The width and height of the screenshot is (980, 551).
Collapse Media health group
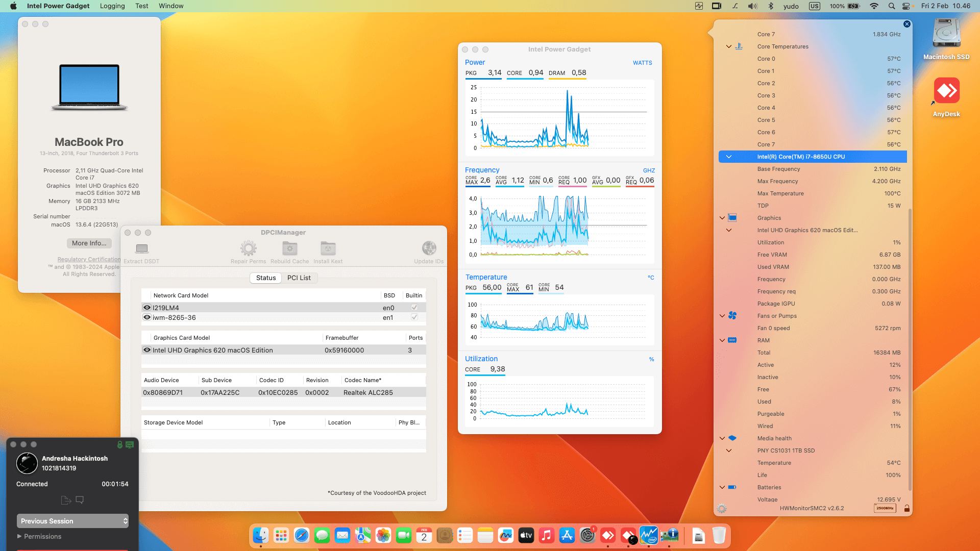[x=722, y=438]
